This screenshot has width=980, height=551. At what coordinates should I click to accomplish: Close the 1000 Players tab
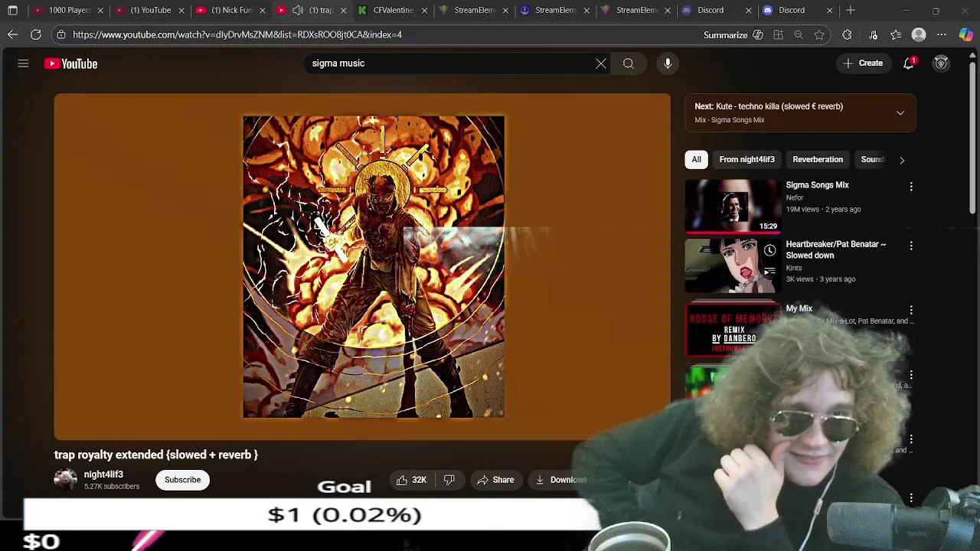click(x=100, y=11)
